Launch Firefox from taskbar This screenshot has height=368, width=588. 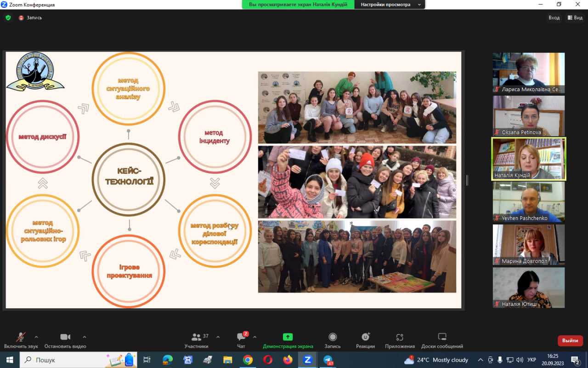[288, 360]
